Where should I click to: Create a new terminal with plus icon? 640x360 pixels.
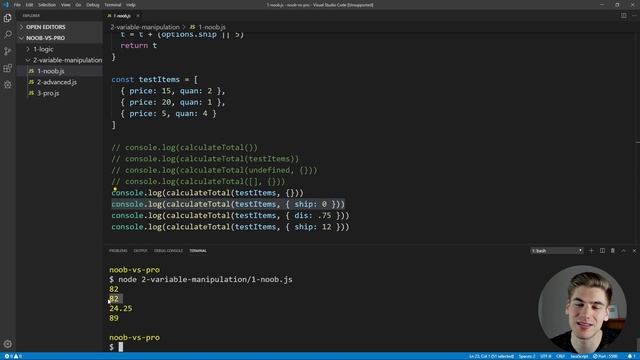pyautogui.click(x=591, y=251)
